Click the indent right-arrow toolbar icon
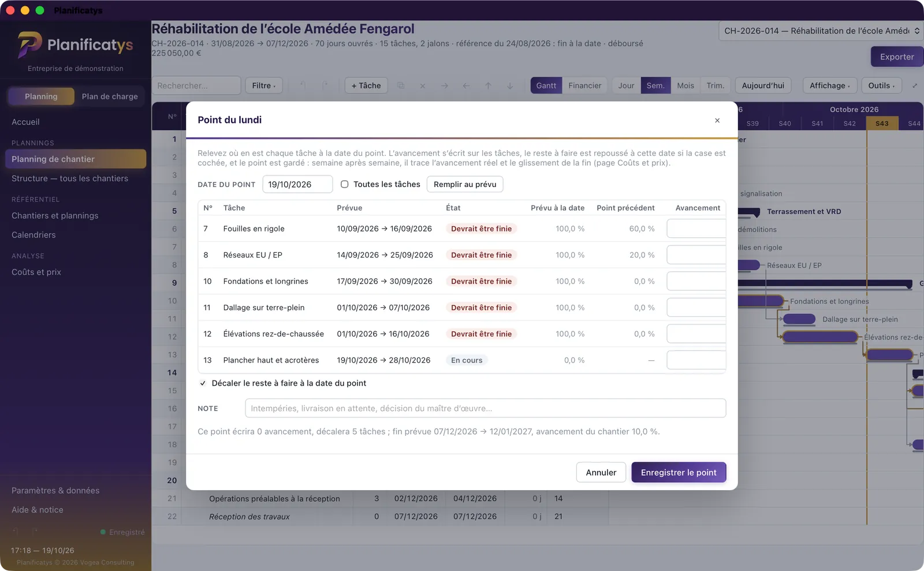 tap(444, 85)
